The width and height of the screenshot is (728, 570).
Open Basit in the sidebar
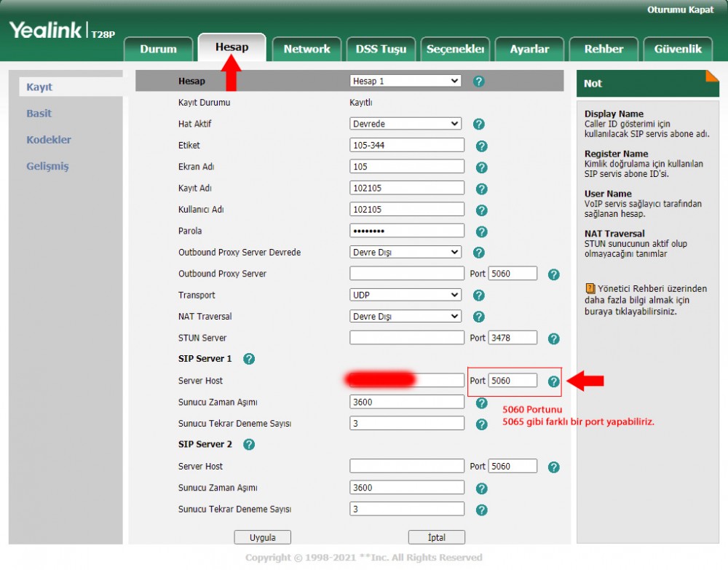pyautogui.click(x=39, y=114)
